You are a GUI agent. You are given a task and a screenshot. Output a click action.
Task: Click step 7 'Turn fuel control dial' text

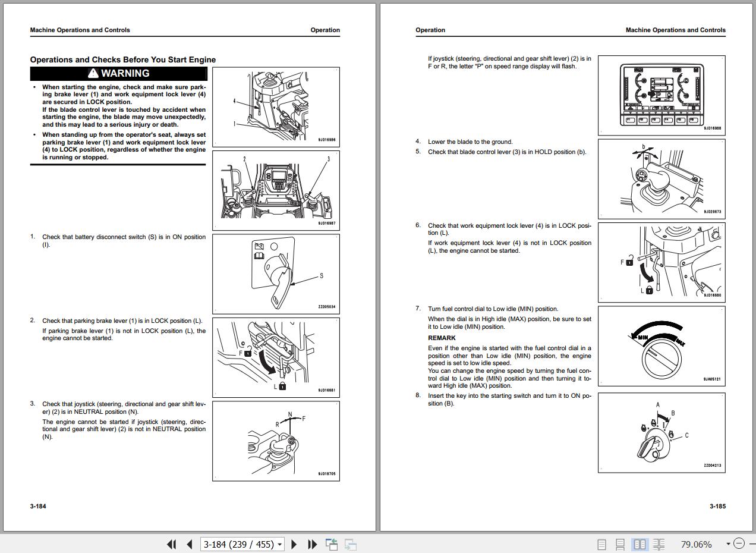pyautogui.click(x=493, y=309)
